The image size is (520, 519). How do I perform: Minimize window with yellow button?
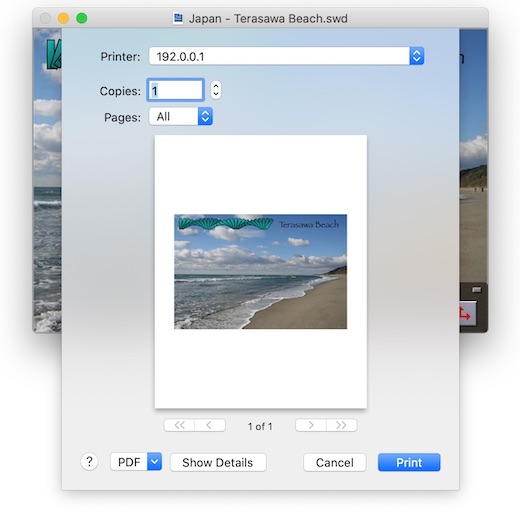coord(63,18)
